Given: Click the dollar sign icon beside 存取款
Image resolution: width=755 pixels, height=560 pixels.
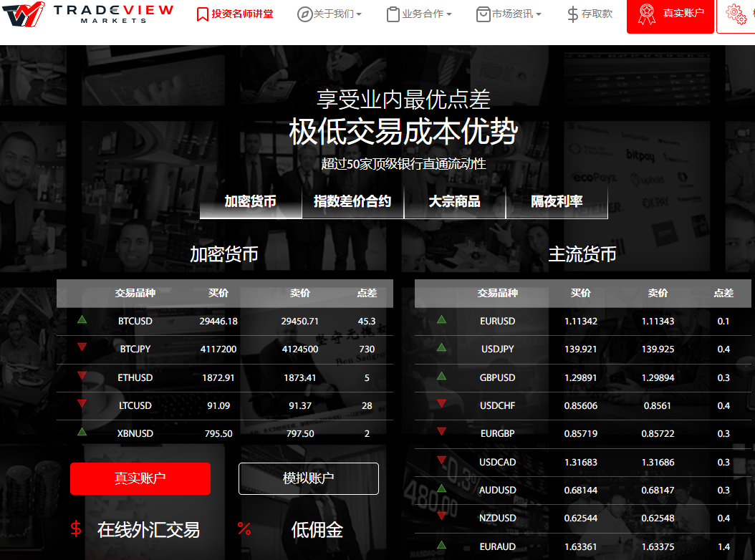Looking at the screenshot, I should pyautogui.click(x=572, y=14).
